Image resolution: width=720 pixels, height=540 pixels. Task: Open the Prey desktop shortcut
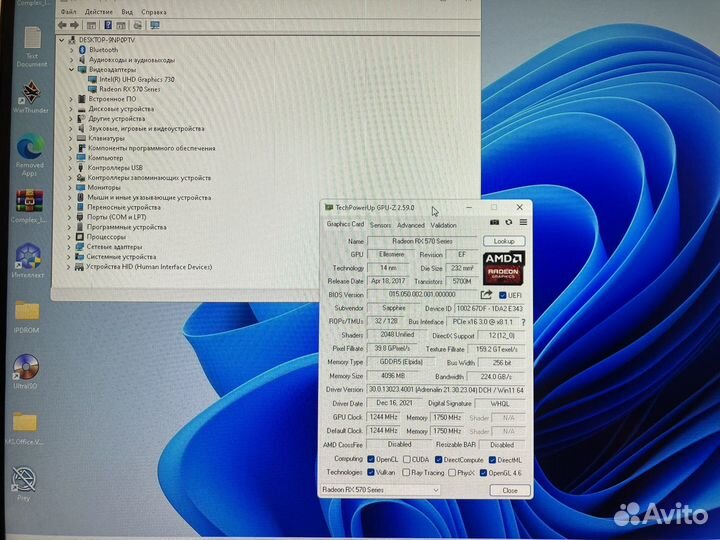(x=24, y=484)
